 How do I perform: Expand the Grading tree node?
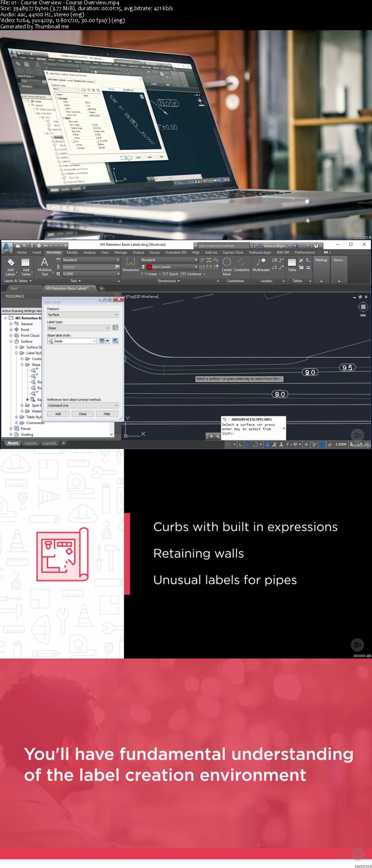(x=11, y=434)
